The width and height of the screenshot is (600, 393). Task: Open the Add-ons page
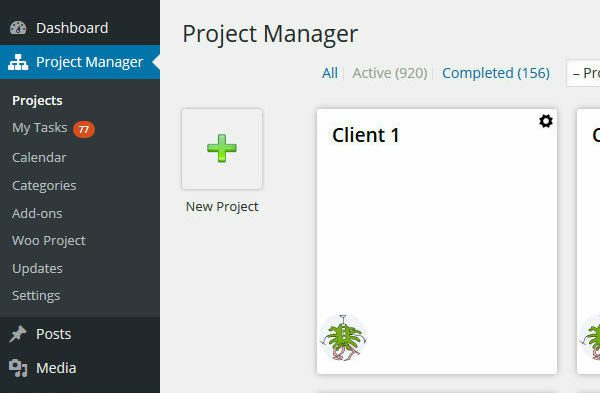tap(37, 214)
